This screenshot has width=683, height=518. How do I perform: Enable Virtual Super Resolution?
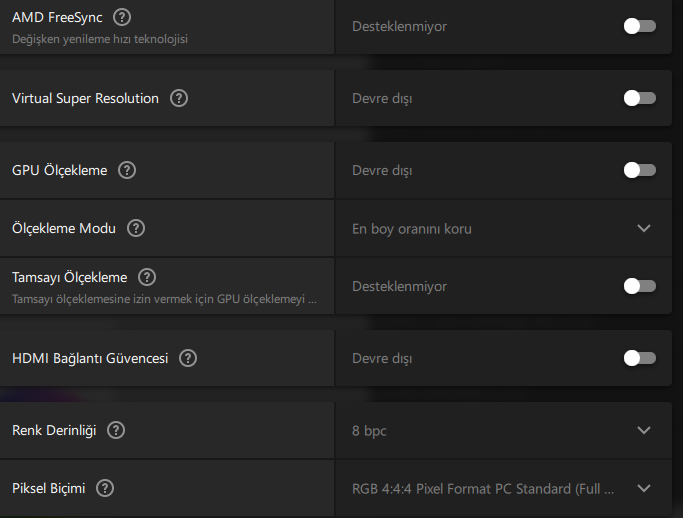(639, 98)
